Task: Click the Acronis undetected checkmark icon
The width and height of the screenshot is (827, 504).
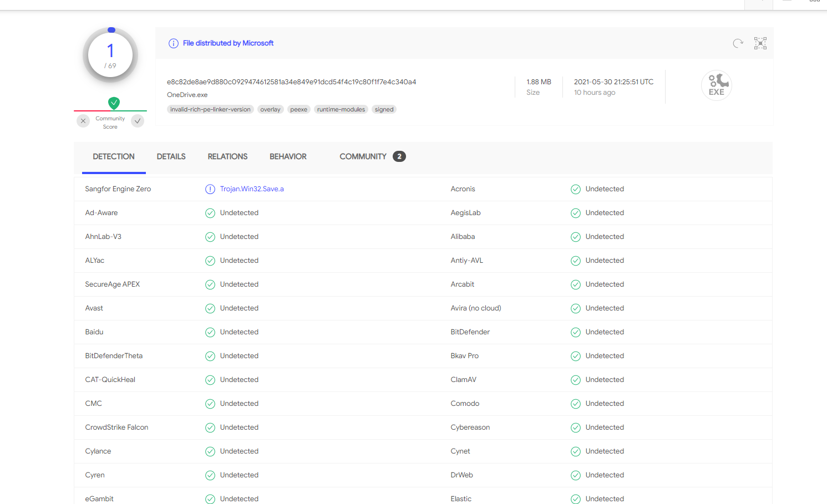Action: click(x=576, y=189)
